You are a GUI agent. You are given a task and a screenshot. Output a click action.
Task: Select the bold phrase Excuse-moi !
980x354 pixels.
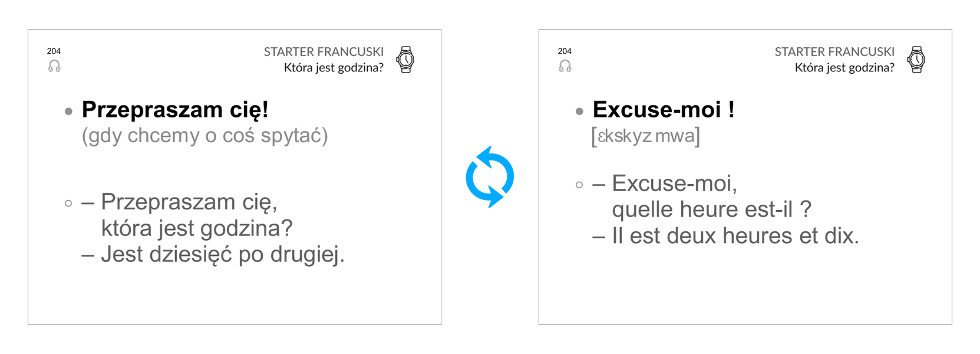(x=664, y=110)
